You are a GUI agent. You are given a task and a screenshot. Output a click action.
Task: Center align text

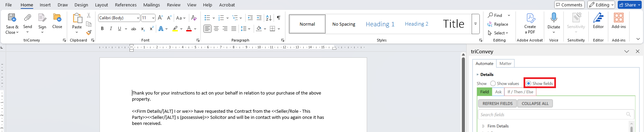[216, 29]
